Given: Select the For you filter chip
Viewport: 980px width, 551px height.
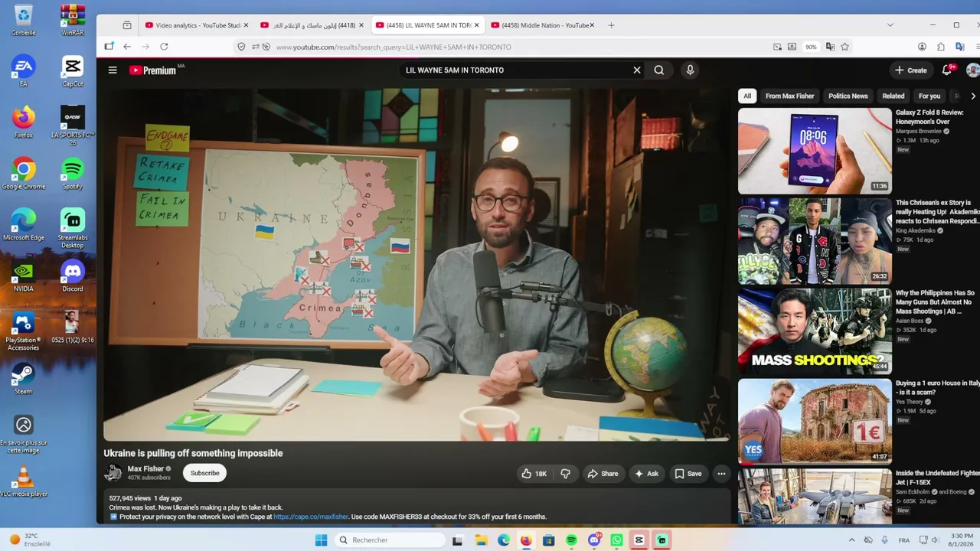Looking at the screenshot, I should pos(929,96).
